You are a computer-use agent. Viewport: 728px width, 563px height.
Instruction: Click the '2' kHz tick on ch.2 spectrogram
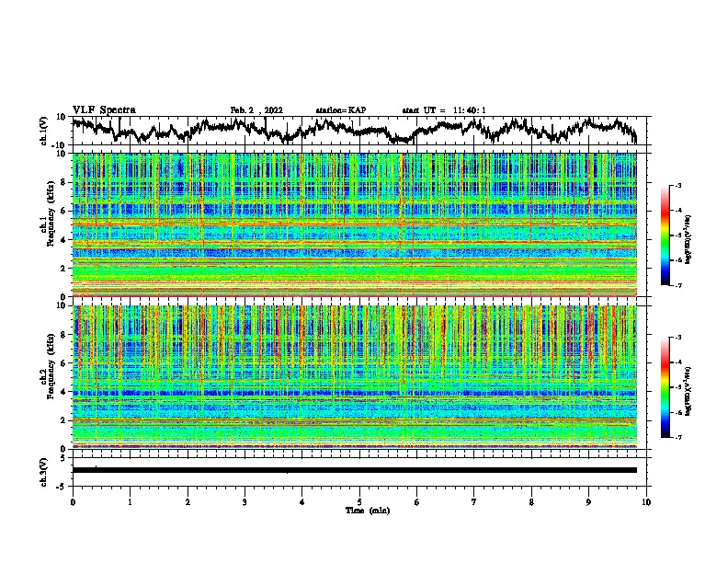[x=64, y=420]
